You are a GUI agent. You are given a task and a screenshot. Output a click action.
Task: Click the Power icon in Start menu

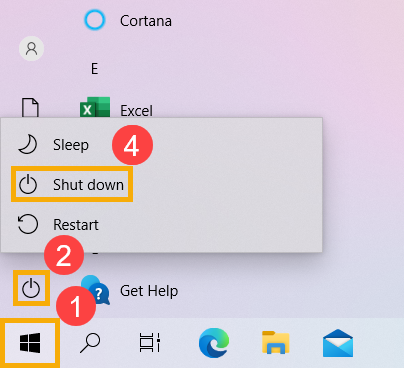pos(31,288)
